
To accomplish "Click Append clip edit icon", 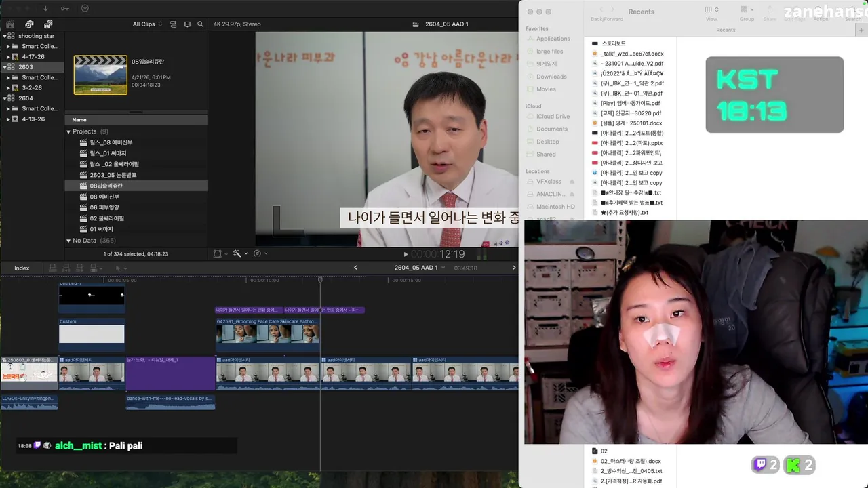I will (80, 268).
